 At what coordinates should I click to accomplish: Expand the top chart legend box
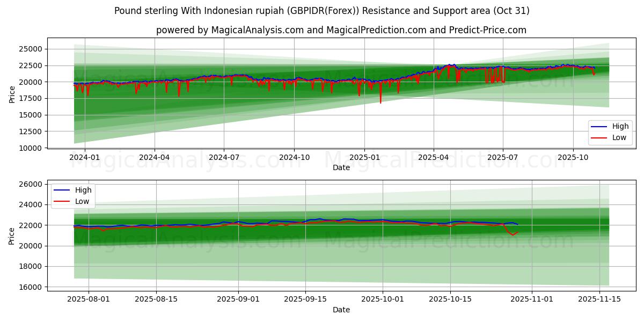point(610,133)
